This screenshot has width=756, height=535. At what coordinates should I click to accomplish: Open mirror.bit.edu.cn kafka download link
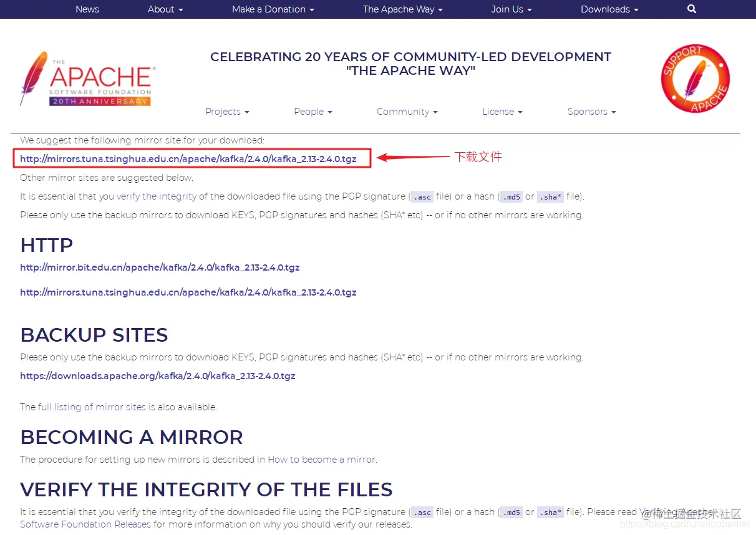[160, 267]
